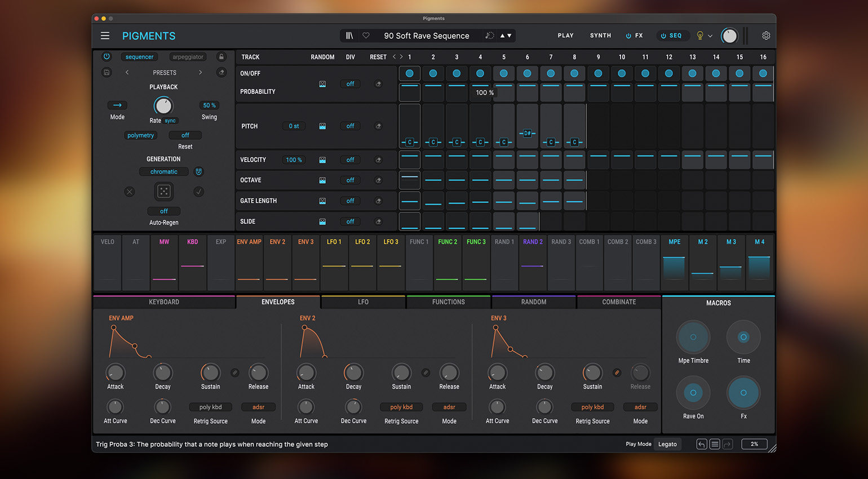868x479 pixels.
Task: Erase the Velocity track with eraser icon
Action: point(378,160)
